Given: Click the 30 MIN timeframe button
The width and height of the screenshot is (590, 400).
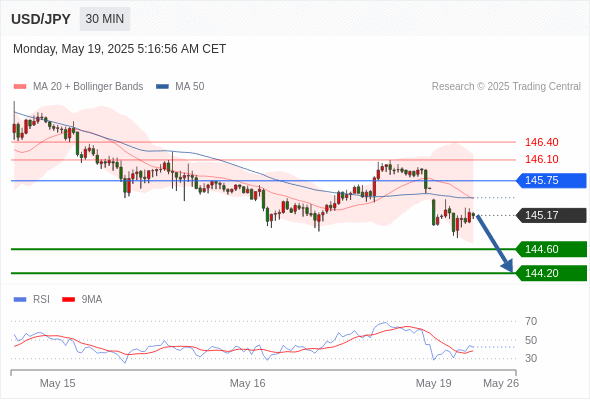Looking at the screenshot, I should [105, 19].
